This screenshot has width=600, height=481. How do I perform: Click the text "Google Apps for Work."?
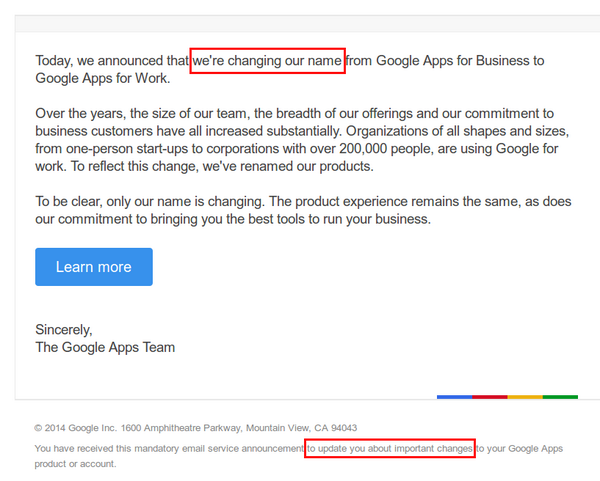point(103,78)
